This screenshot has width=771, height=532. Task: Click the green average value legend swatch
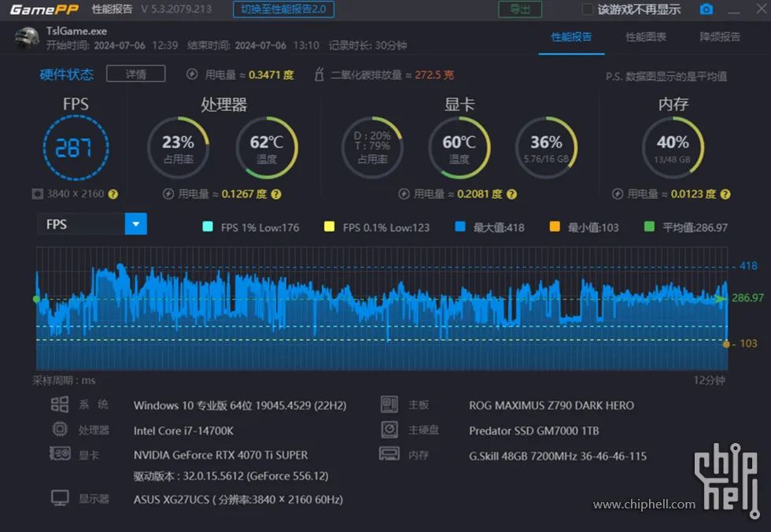tap(649, 227)
